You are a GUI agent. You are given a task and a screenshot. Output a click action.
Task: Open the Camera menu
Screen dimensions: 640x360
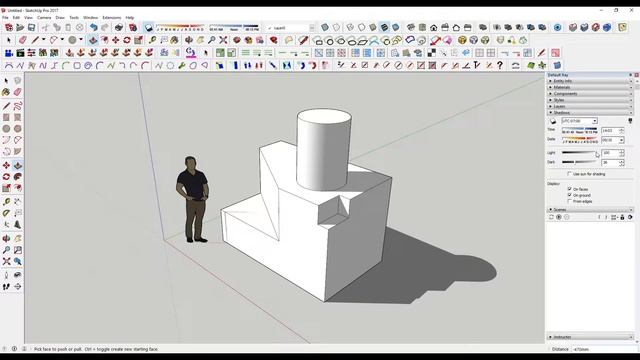[x=44, y=18]
